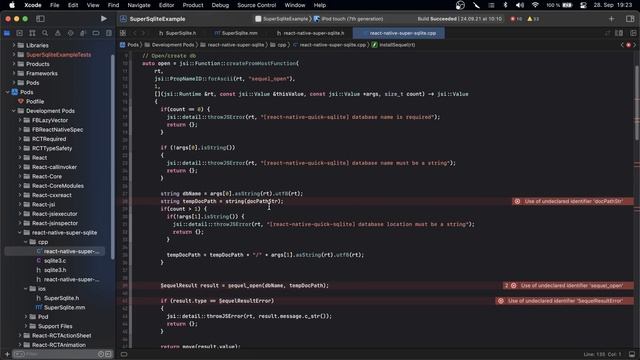The width and height of the screenshot is (640, 360).
Task: Select the react-native-super-sqlite.cpp tab
Action: [x=399, y=33]
